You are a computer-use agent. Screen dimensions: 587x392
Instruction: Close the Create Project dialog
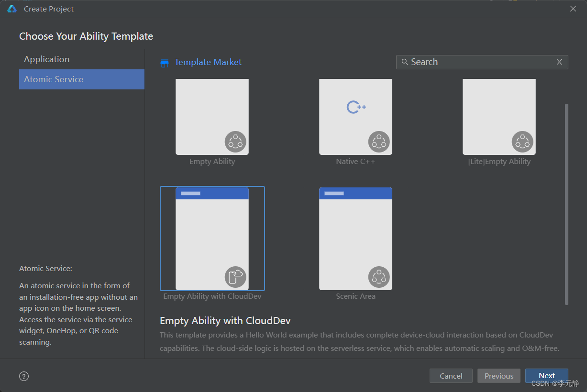[573, 9]
